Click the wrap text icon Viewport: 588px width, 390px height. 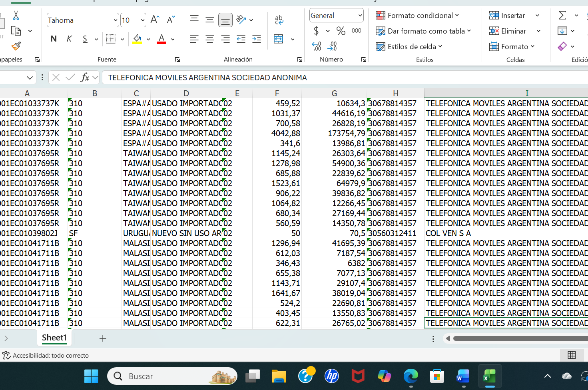click(279, 20)
